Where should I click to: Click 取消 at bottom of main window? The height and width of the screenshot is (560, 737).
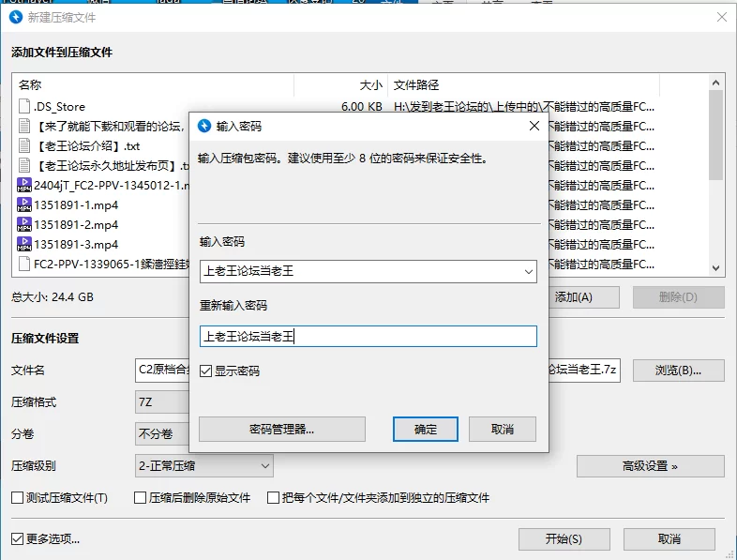click(669, 538)
